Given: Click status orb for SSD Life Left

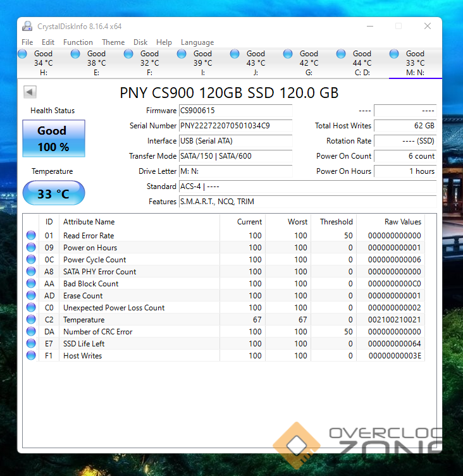Looking at the screenshot, I should point(31,343).
